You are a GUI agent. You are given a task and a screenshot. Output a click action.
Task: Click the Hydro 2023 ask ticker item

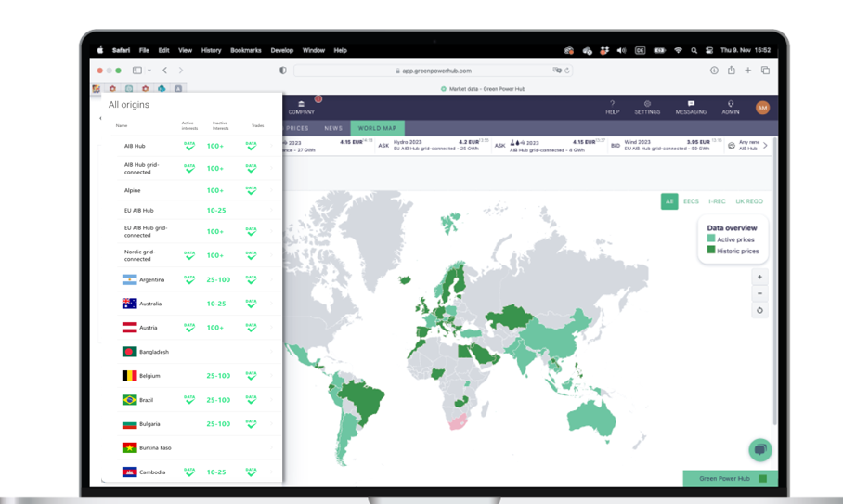434,145
